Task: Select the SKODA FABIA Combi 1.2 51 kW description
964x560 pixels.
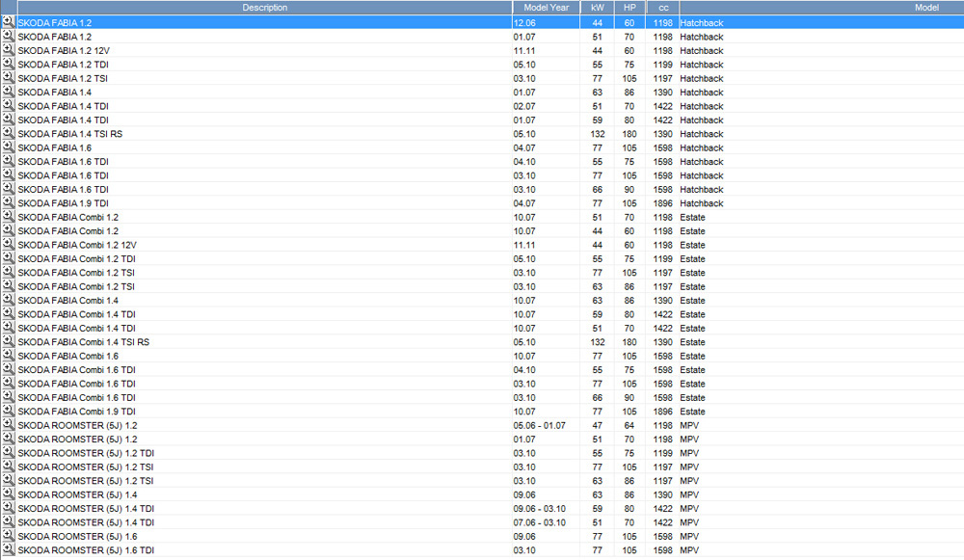Action: click(x=68, y=217)
